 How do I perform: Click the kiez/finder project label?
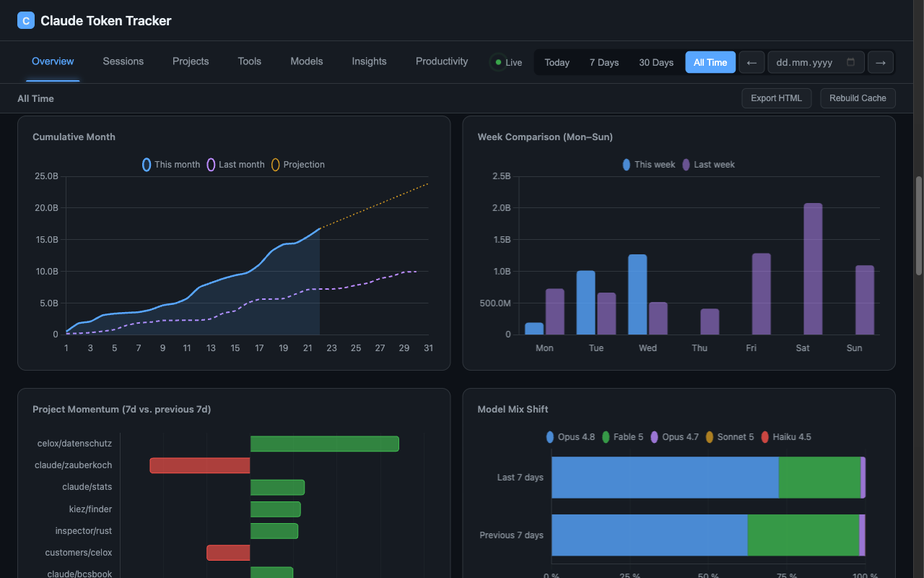[90, 509]
